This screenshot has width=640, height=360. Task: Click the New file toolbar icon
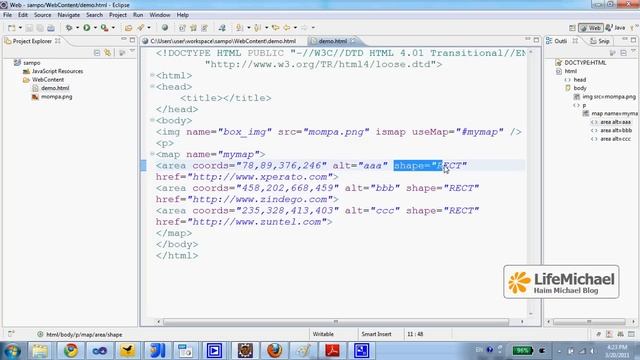[11, 28]
